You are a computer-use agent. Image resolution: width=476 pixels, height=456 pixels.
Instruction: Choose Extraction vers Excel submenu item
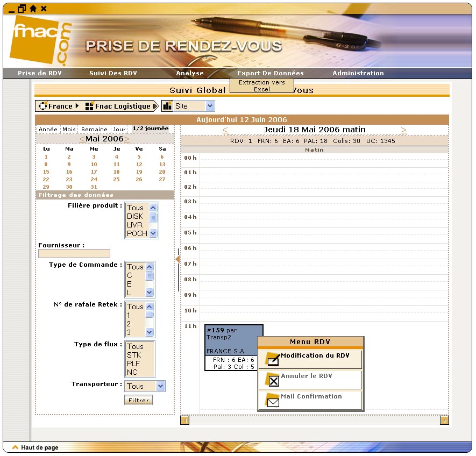click(262, 85)
